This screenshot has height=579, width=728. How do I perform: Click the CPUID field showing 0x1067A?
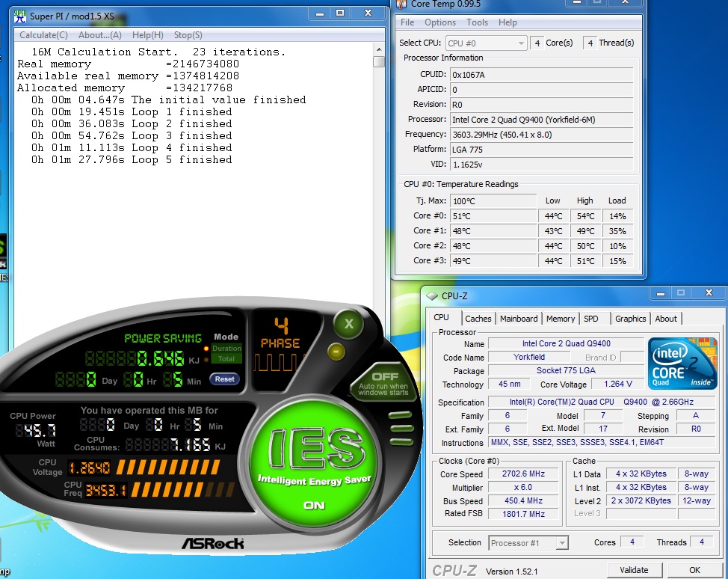[541, 75]
